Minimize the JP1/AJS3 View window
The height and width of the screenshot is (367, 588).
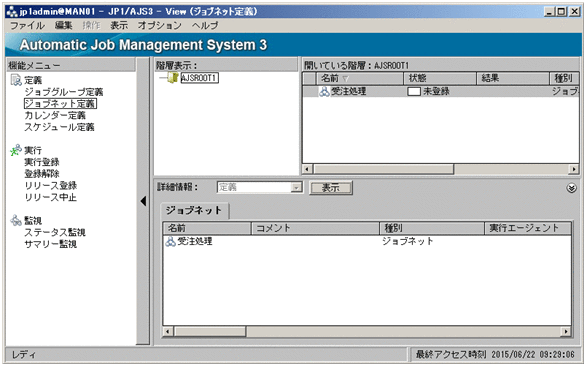click(x=549, y=12)
